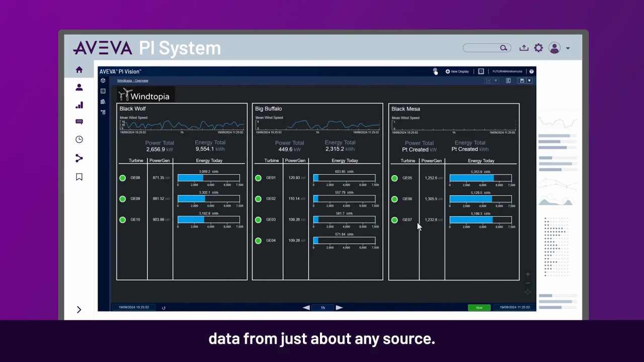Click the Home icon in left sidebar
This screenshot has height=362, width=644.
(x=79, y=70)
